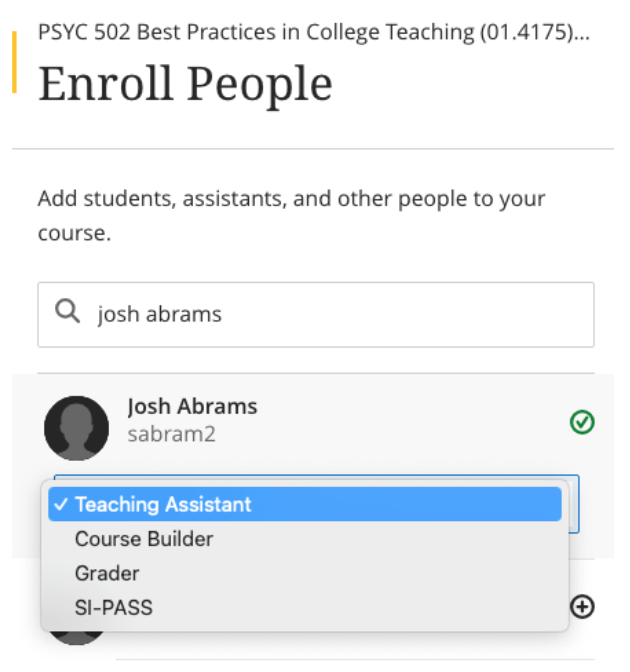Viewport: 630px width, 672px height.
Task: Pick the Grader role option
Action: (x=107, y=573)
